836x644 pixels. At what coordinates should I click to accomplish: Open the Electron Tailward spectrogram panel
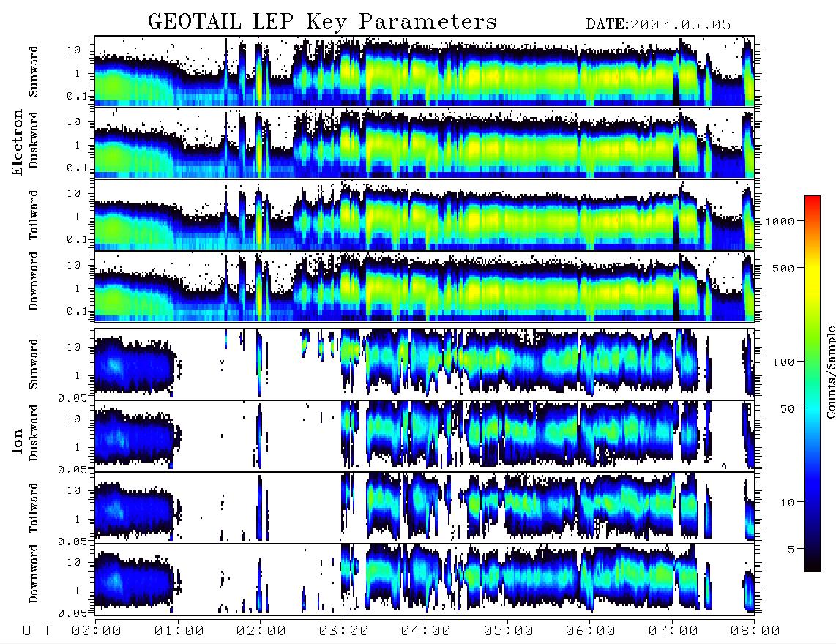coord(425,215)
